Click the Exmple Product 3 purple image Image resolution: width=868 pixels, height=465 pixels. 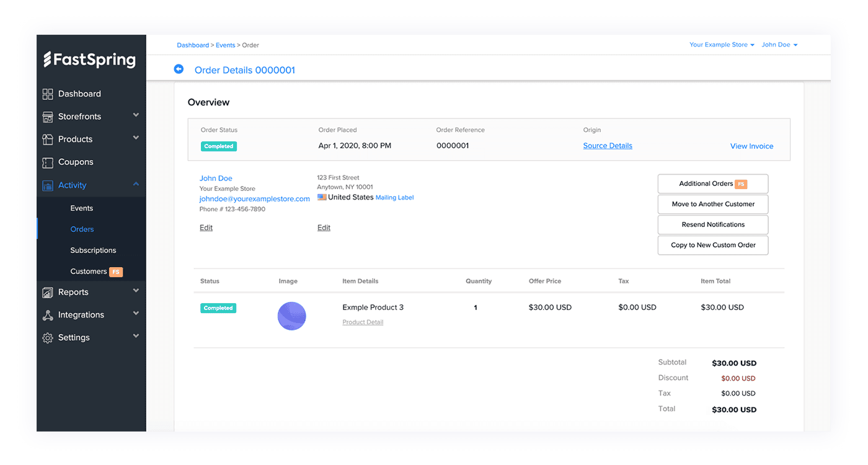coord(291,316)
